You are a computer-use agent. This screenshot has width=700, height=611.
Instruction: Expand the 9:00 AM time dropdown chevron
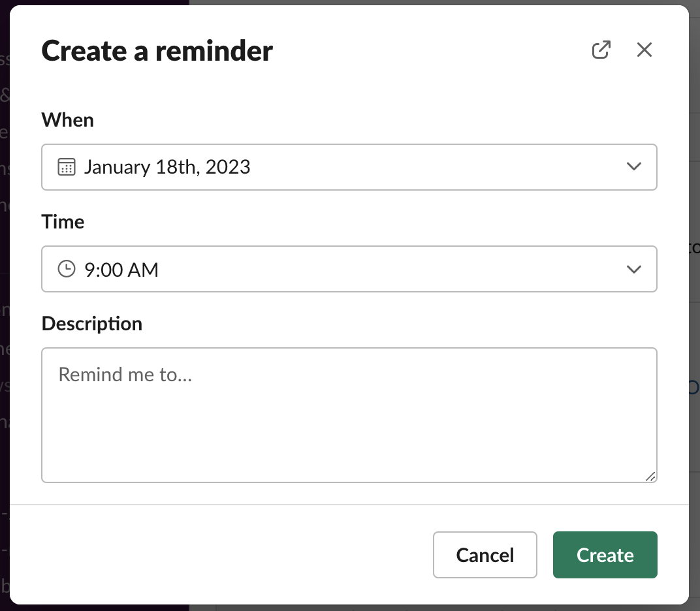pyautogui.click(x=633, y=269)
